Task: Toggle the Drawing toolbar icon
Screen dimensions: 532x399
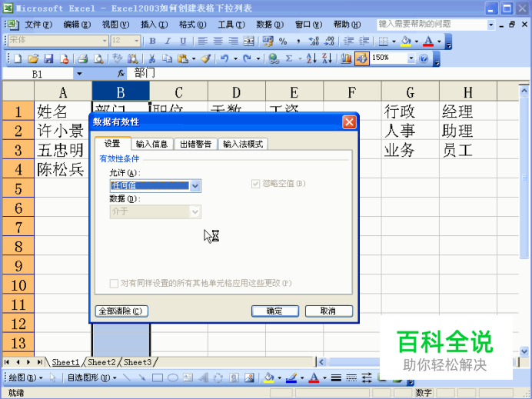Action: point(362,58)
